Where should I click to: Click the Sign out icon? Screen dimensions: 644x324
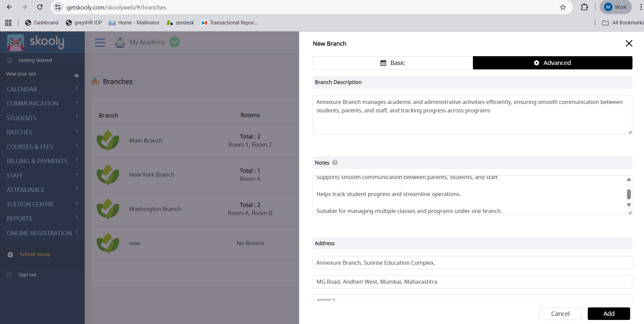[x=10, y=275]
